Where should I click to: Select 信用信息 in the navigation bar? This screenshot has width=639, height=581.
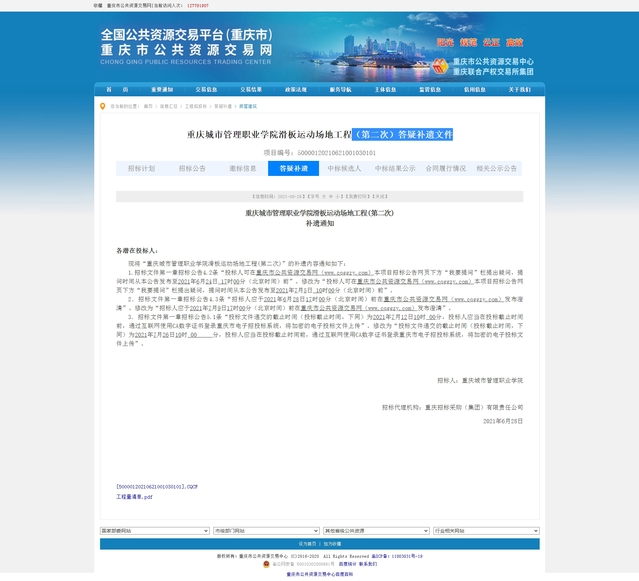pyautogui.click(x=475, y=90)
